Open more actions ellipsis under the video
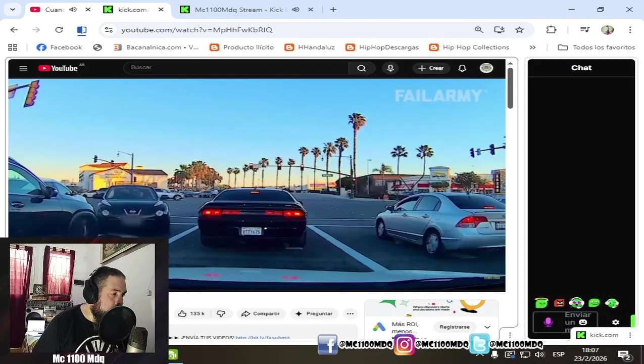 [350, 313]
